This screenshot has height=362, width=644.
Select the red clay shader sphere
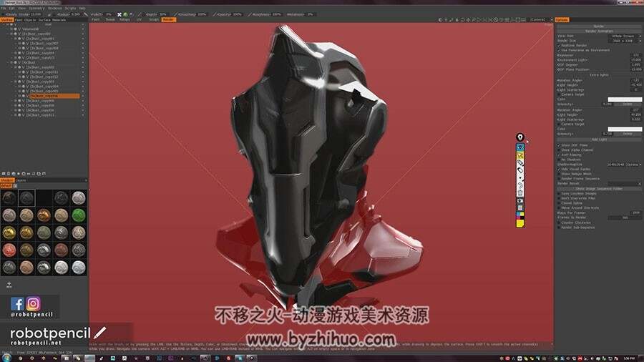(9, 250)
